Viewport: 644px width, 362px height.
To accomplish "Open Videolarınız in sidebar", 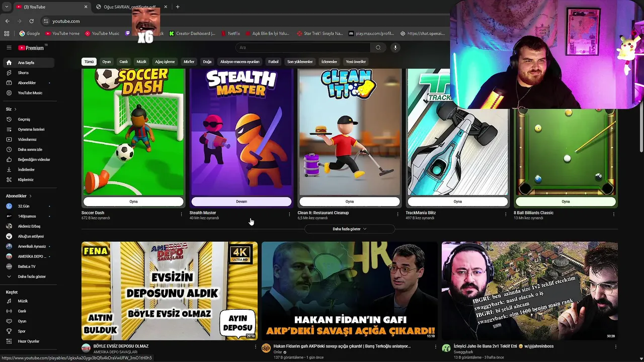I will point(29,139).
